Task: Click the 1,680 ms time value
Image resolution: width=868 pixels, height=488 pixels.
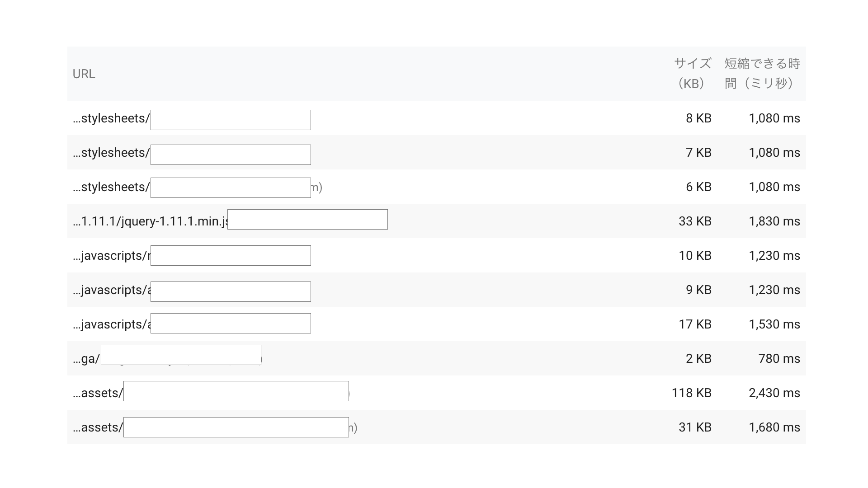Action: 774,427
